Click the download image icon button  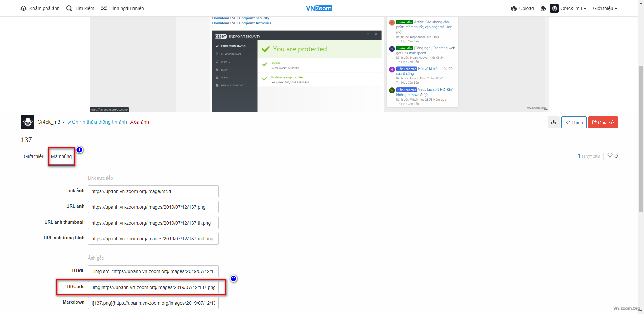click(x=553, y=122)
